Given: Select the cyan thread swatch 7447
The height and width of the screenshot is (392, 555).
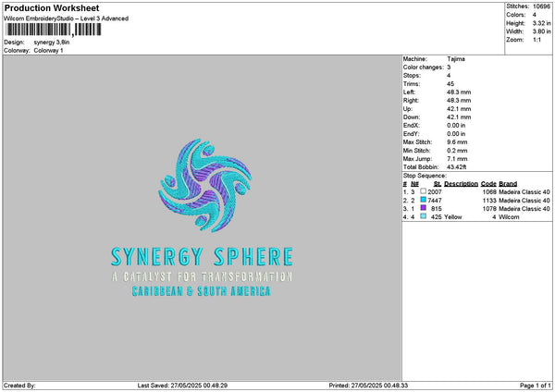Looking at the screenshot, I should (x=423, y=200).
